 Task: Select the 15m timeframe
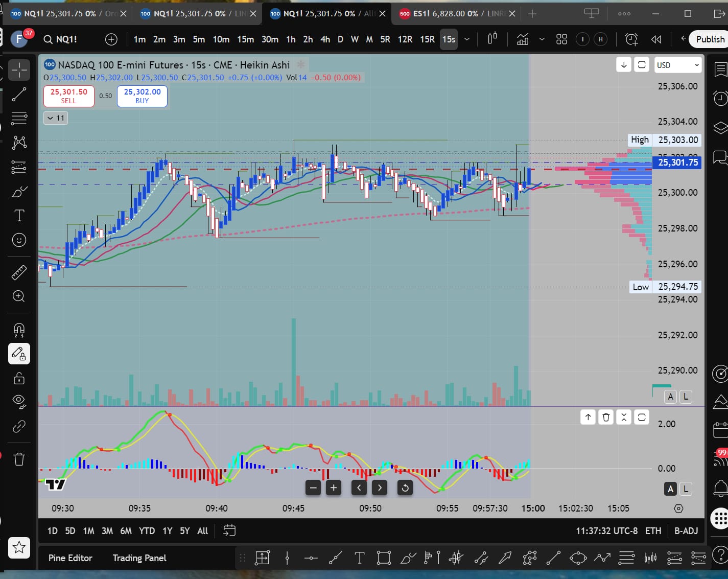point(245,39)
